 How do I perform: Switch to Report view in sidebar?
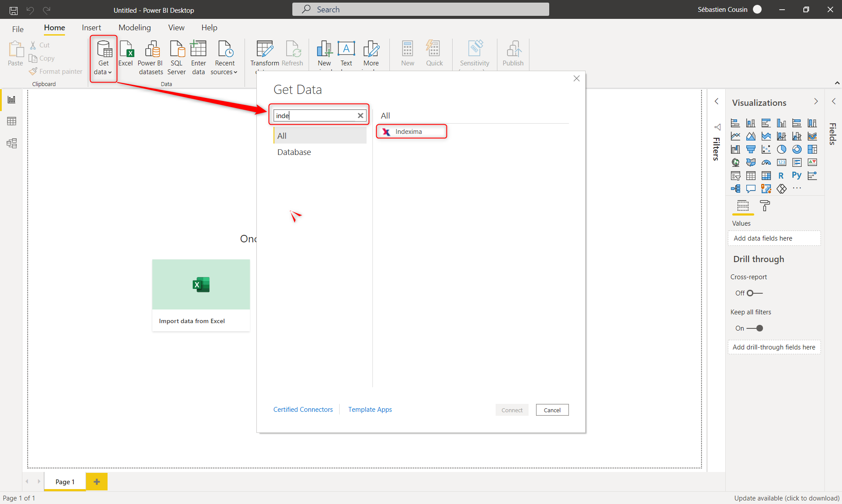(x=12, y=100)
